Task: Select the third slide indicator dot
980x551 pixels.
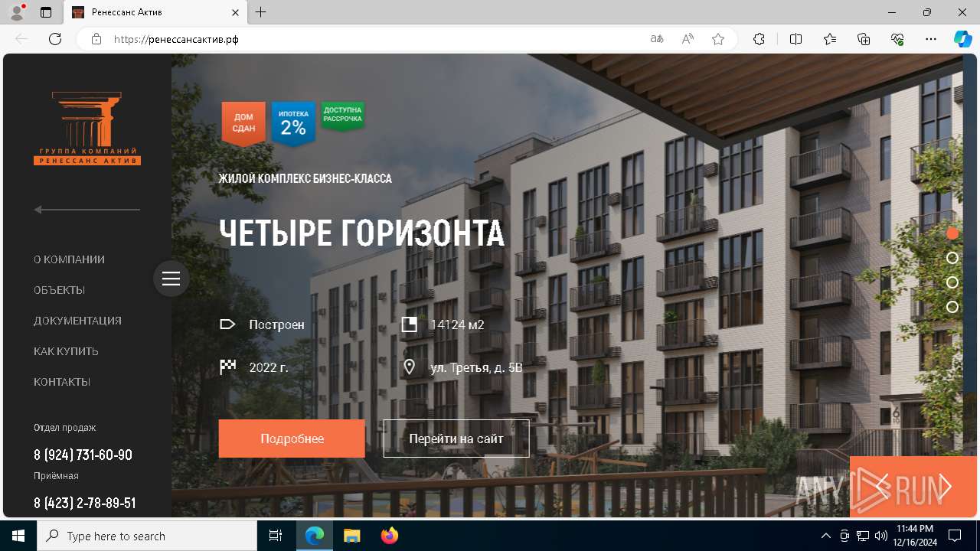Action: [x=952, y=282]
